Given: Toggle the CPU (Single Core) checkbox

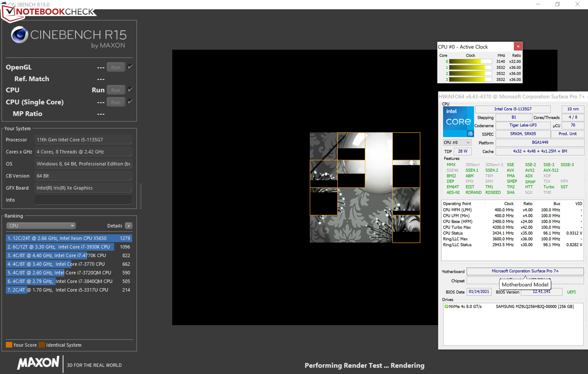Looking at the screenshot, I should coord(130,102).
